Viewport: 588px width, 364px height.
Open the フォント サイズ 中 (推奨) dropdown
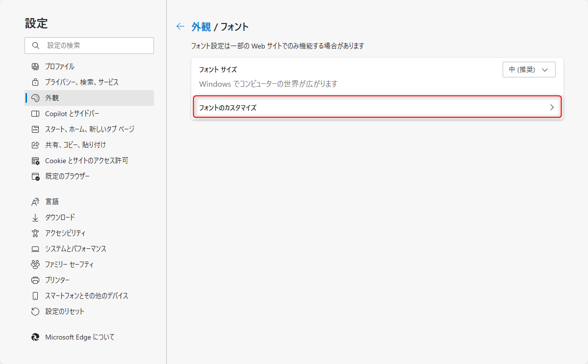(x=529, y=70)
